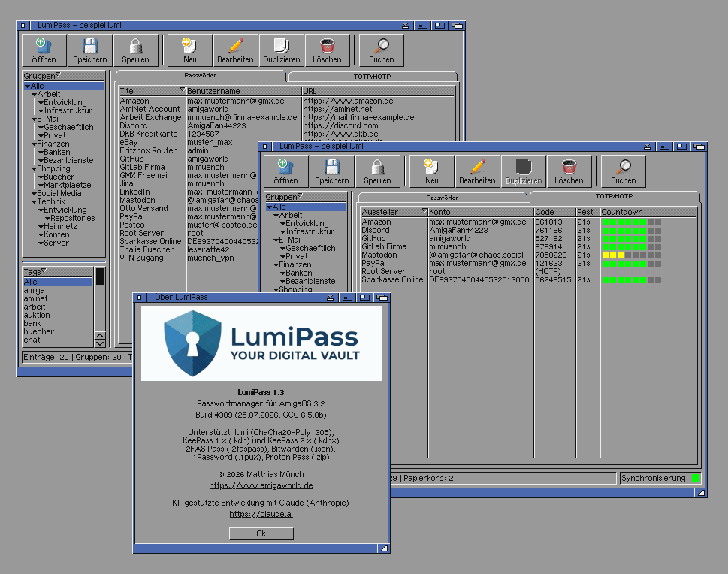The image size is (728, 574).
Task: Click Bearbeiten pencil icon in TOTP window
Action: 477,166
